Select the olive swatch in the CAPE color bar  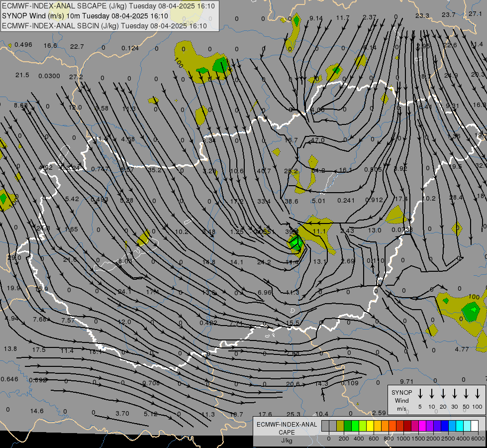(x=340, y=426)
